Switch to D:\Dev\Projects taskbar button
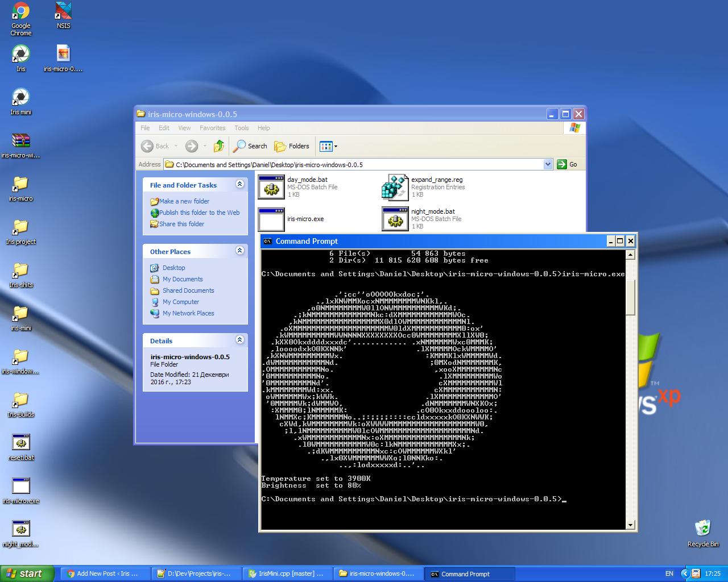The height and width of the screenshot is (582, 728). click(x=197, y=573)
